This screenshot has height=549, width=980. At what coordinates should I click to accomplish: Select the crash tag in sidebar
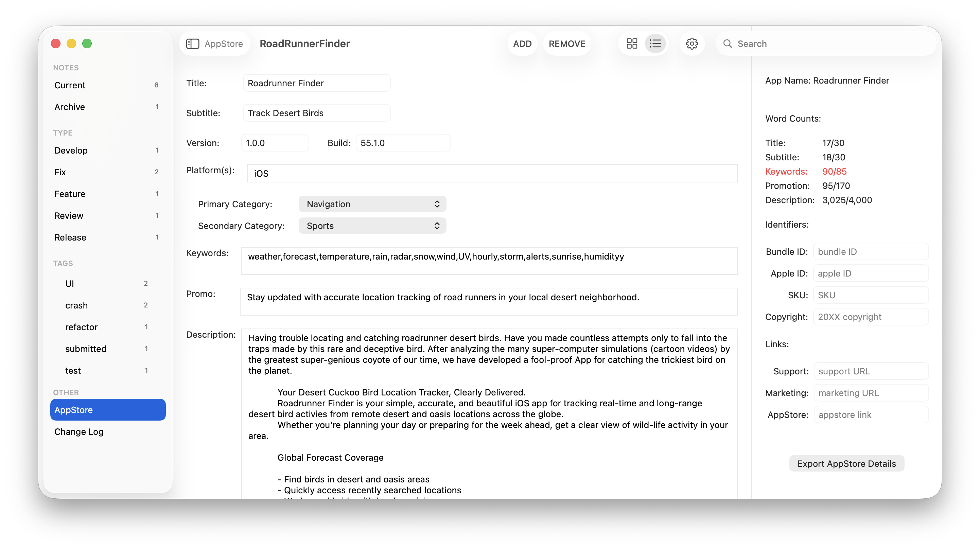click(x=76, y=305)
